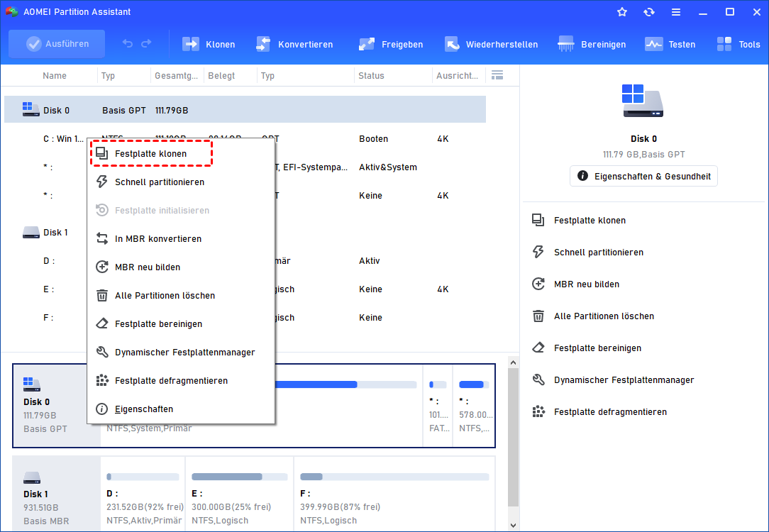
Task: Choose Dynamischer Festplattenmanager in context menu
Action: point(180,353)
